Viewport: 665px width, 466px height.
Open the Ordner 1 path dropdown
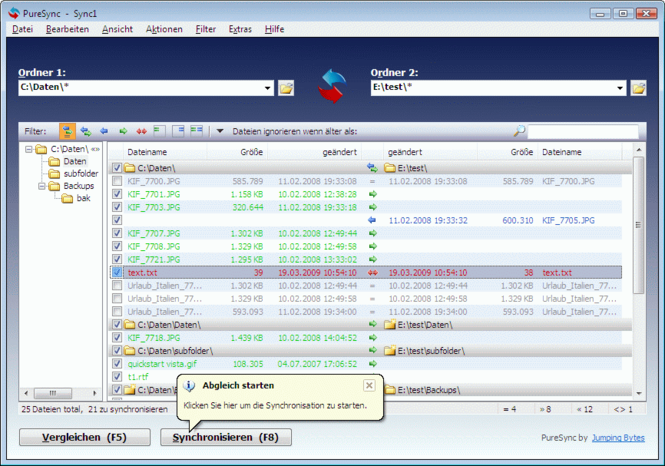[268, 89]
